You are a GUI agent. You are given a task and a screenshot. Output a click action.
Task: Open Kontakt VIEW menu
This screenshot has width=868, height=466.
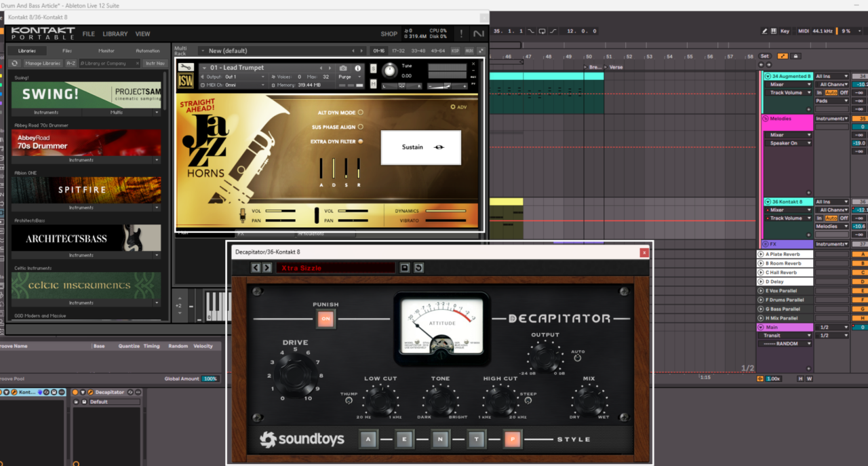[x=142, y=34]
